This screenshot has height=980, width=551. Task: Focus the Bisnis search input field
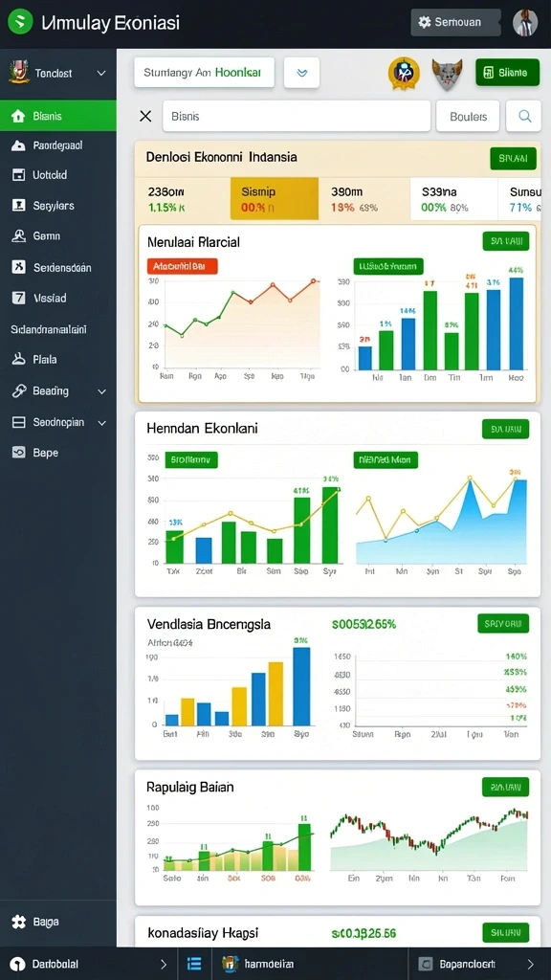coord(297,116)
